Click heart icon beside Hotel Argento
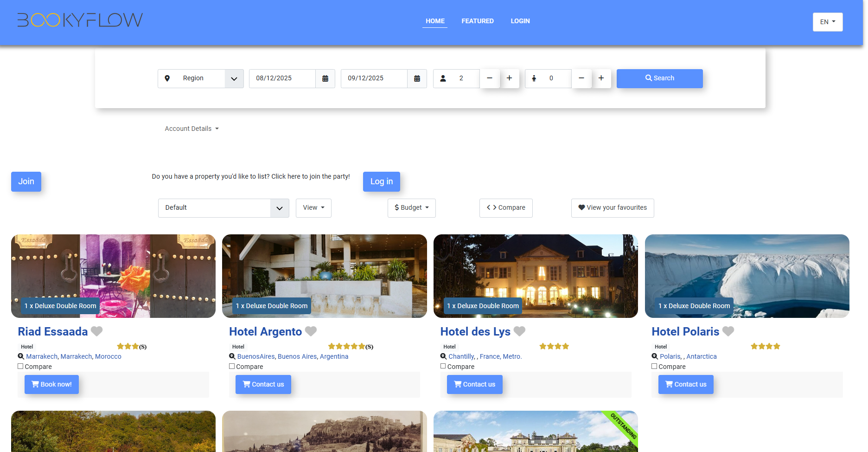The image size is (868, 452). click(311, 331)
